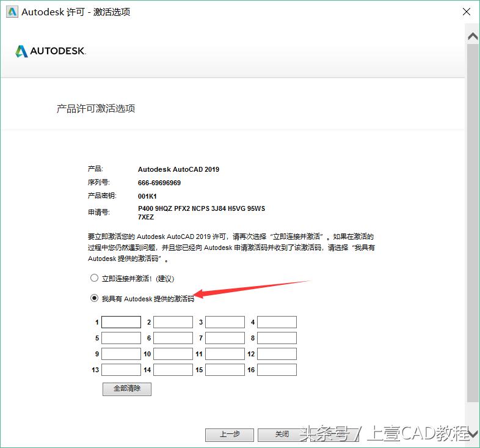Click activation code field 14
The height and width of the screenshot is (448, 480).
(x=173, y=370)
